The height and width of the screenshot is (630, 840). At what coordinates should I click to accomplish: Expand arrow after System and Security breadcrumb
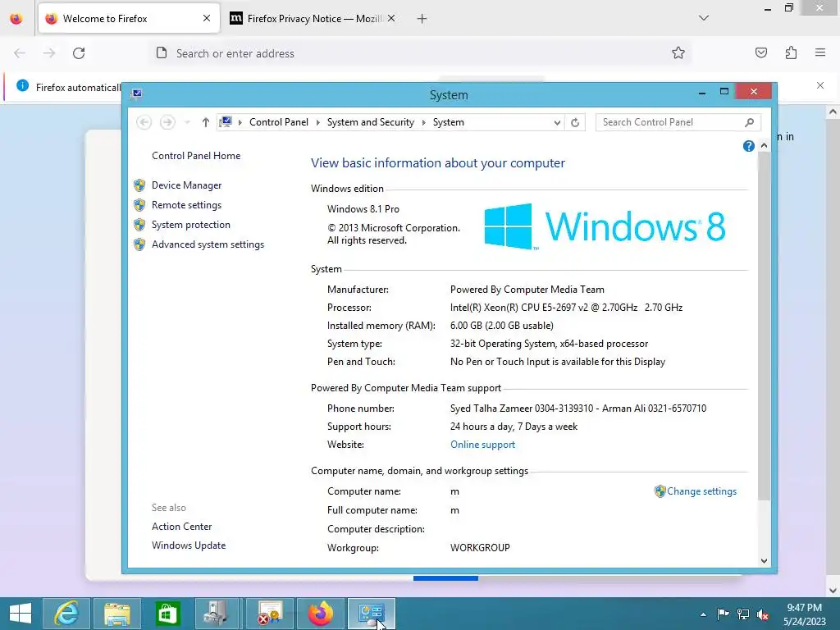pos(423,123)
